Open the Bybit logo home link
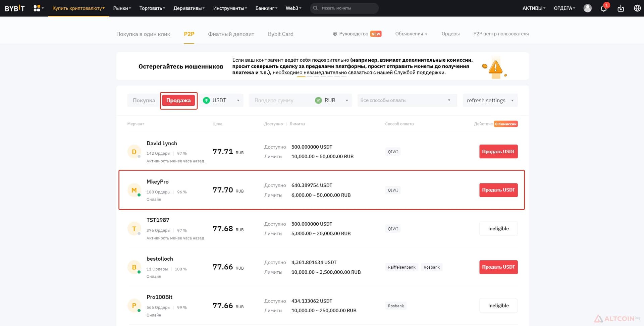The height and width of the screenshot is (326, 644). pyautogui.click(x=15, y=8)
